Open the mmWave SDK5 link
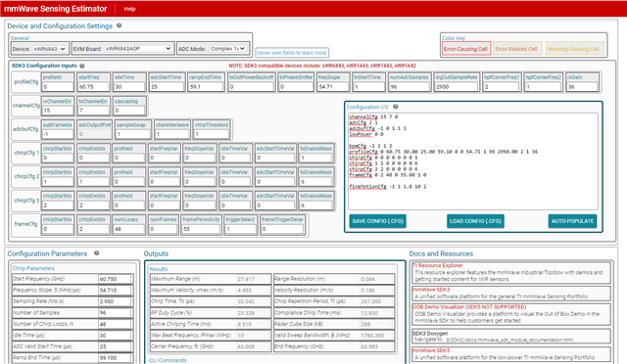627x364 pixels. [431, 350]
